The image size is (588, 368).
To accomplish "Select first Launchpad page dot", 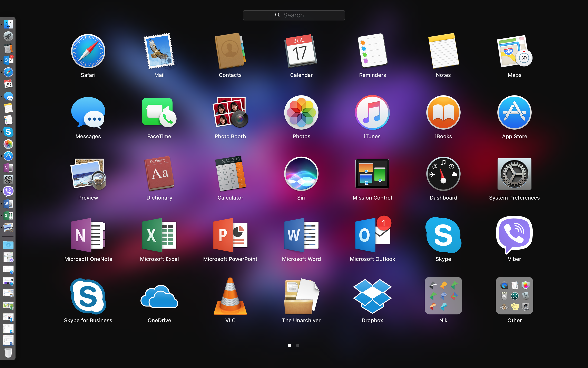I will [289, 345].
